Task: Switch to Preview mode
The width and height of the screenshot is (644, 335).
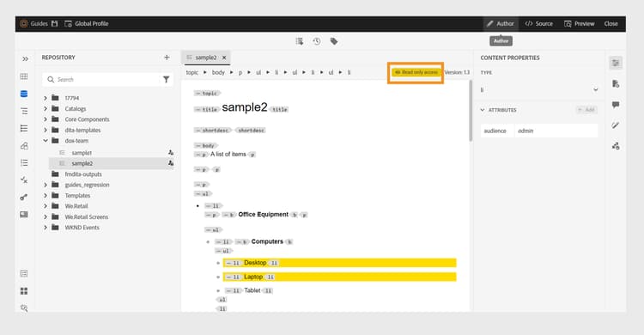Action: (x=579, y=24)
